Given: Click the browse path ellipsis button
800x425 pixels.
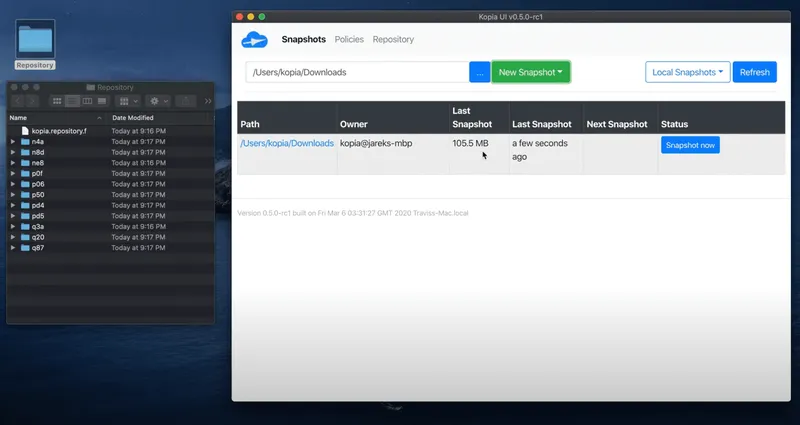Looking at the screenshot, I should pos(480,72).
